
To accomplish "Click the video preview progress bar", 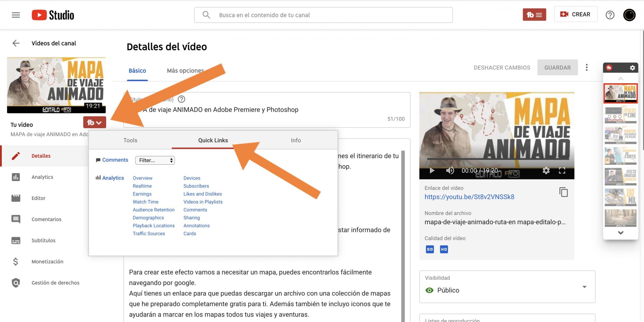I will (x=498, y=159).
